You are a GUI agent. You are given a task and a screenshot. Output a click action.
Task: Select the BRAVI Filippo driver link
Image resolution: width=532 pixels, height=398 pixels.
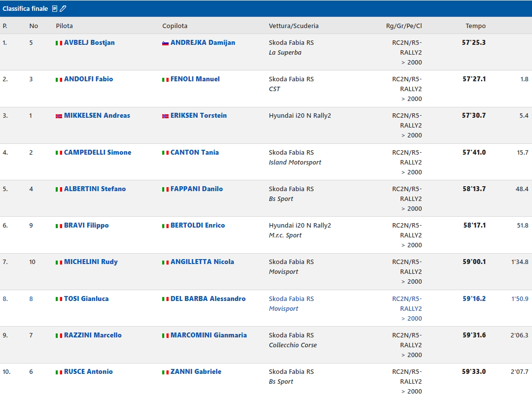pyautogui.click(x=86, y=226)
